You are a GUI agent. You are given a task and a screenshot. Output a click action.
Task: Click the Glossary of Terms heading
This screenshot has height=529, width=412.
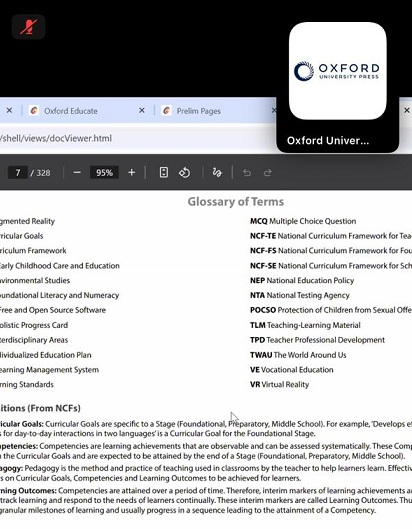pos(236,201)
